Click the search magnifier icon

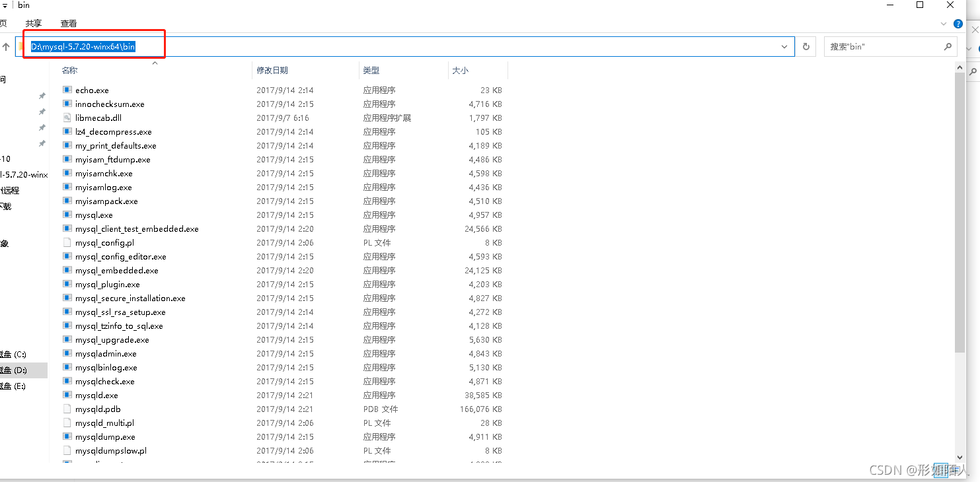(x=948, y=47)
